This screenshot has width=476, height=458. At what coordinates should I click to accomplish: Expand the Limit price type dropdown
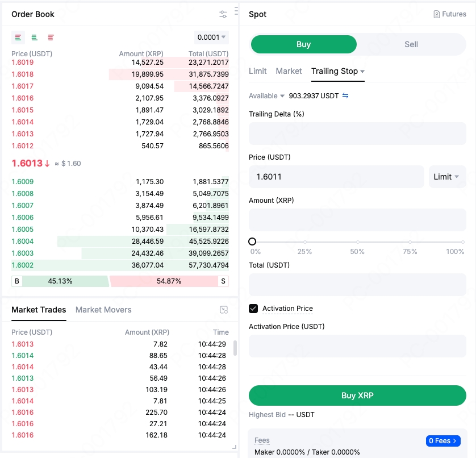[x=447, y=177]
